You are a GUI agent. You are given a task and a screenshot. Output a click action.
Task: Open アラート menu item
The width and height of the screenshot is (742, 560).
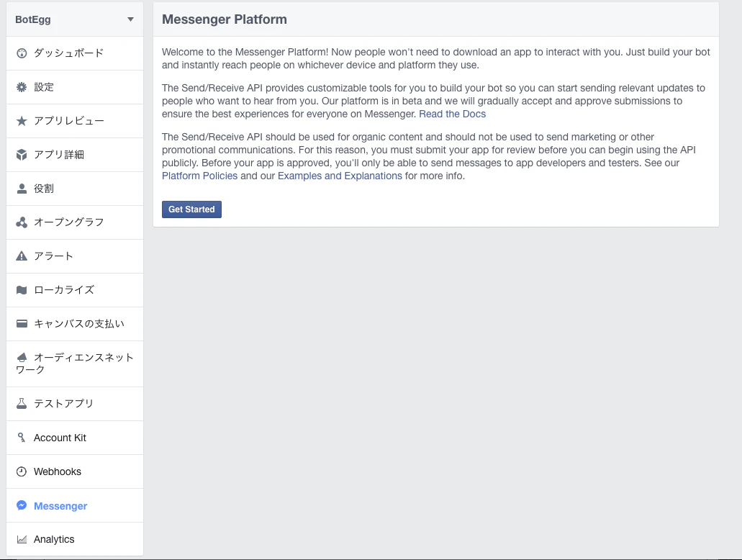[75, 256]
